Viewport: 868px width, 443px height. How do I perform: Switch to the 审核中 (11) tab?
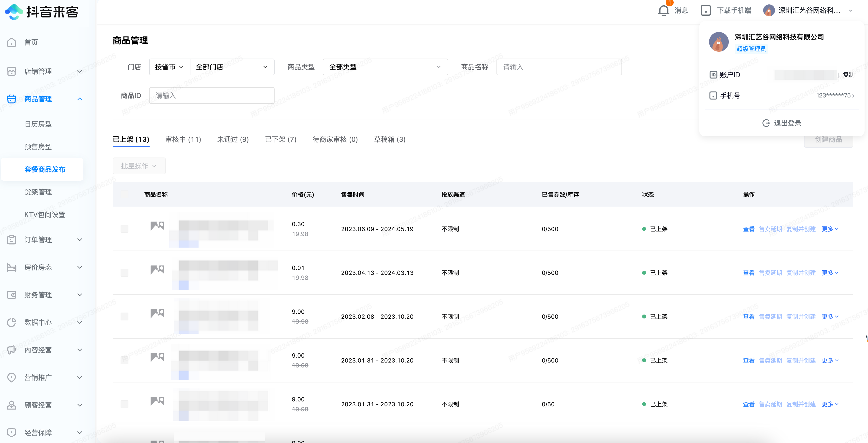tap(183, 139)
